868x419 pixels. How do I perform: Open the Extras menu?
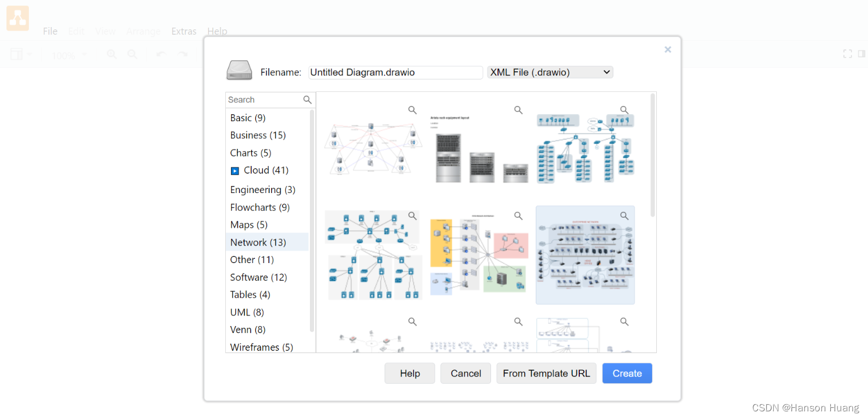(x=184, y=31)
